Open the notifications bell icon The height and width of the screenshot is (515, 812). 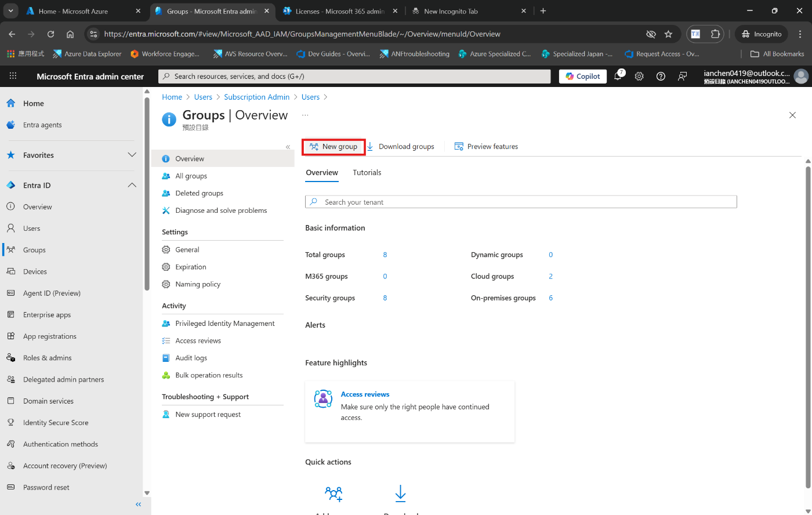(x=618, y=76)
